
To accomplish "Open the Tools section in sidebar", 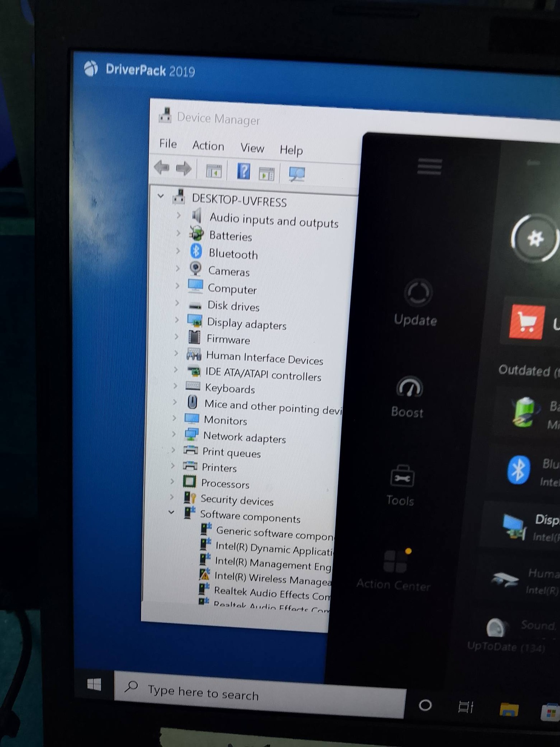I will point(401,485).
